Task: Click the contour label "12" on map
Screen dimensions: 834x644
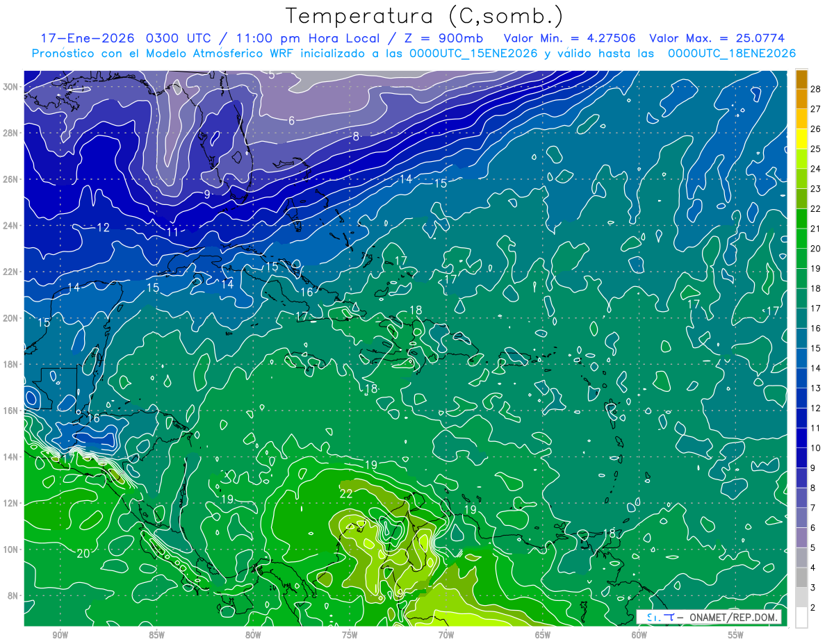Action: tap(103, 227)
